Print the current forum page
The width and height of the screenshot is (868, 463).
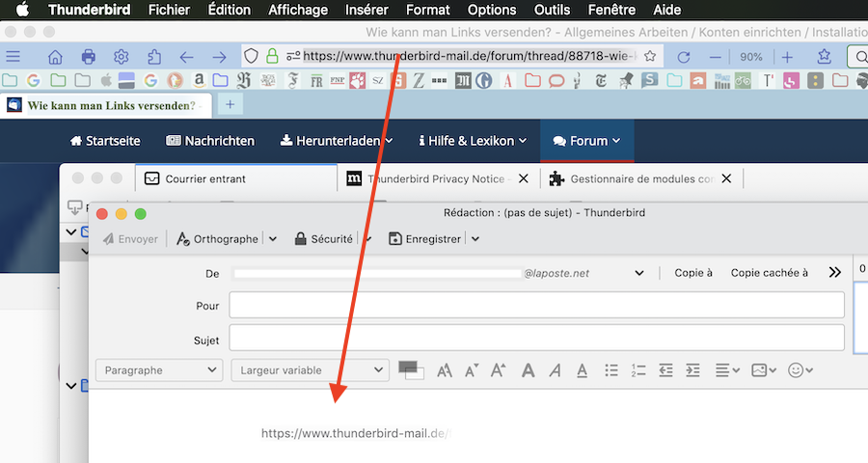pos(88,57)
